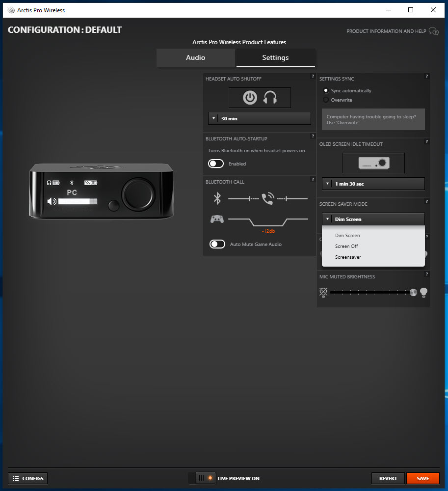Click the light bulb brightness icon

click(x=423, y=292)
